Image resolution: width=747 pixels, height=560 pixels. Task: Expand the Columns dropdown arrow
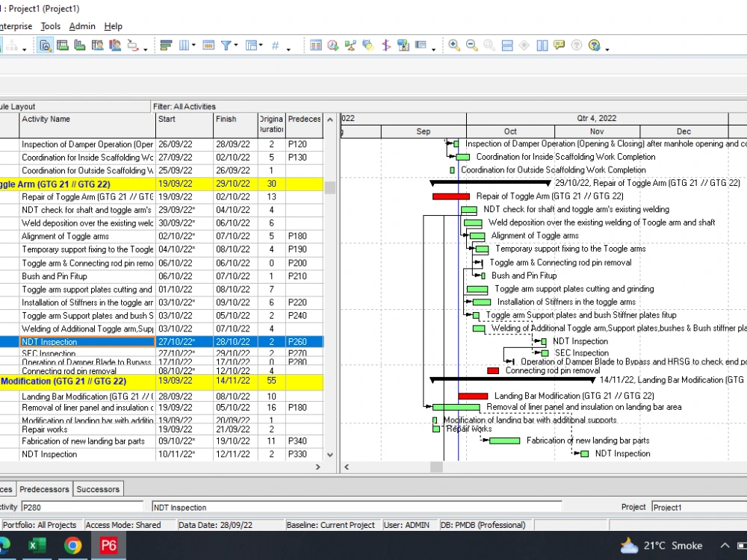[193, 46]
